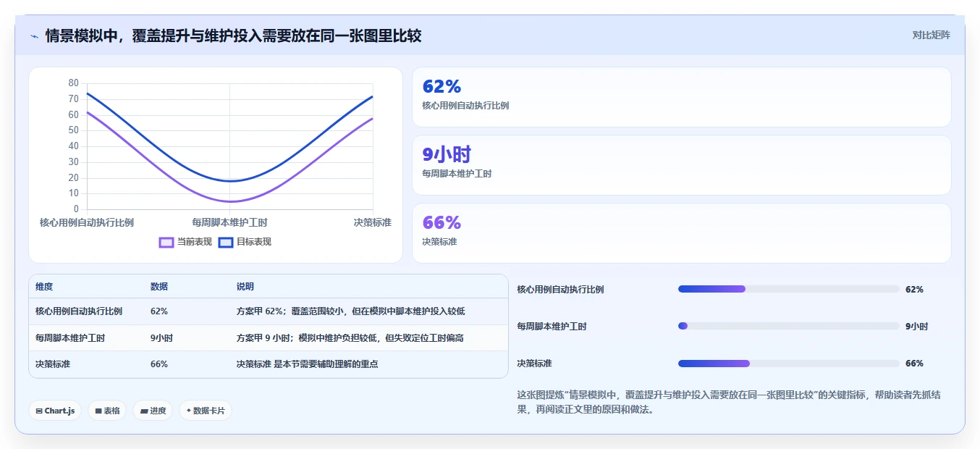Click the 对比矩阵 label in header
This screenshot has height=449, width=980.
[931, 35]
